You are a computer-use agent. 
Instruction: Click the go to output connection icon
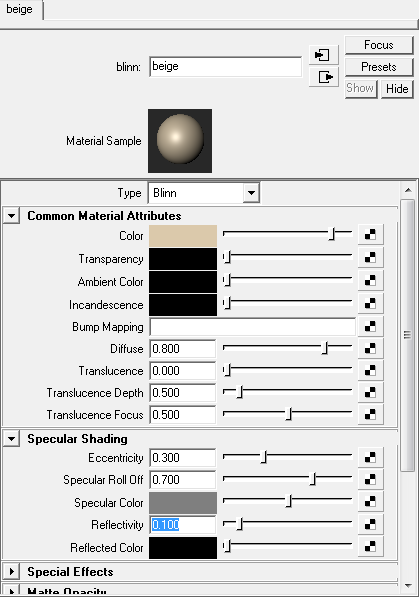323,77
